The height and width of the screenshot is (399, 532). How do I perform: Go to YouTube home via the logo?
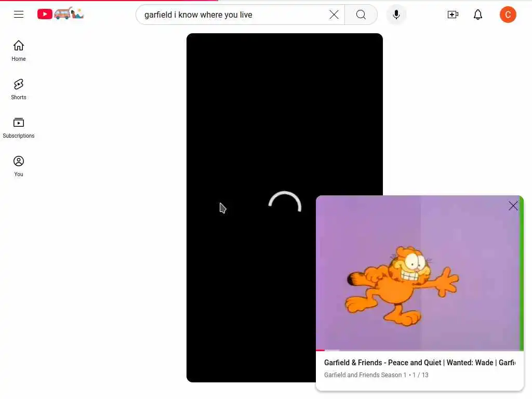coord(60,14)
